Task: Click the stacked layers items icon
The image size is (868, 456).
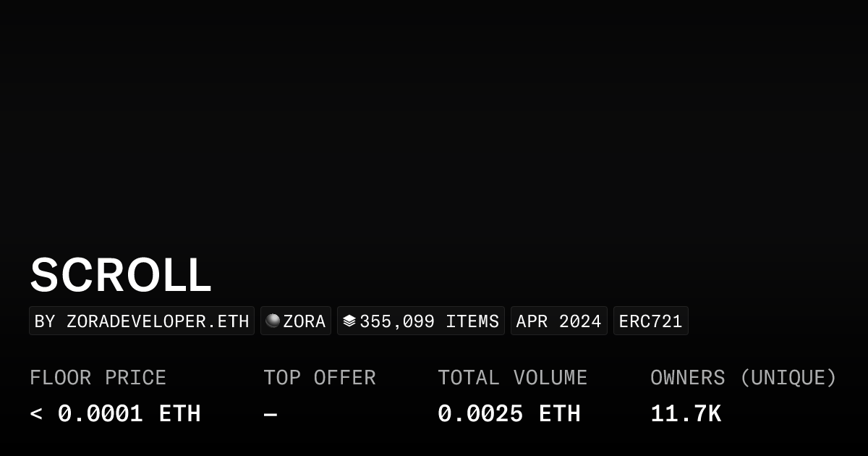Action: [x=349, y=321]
